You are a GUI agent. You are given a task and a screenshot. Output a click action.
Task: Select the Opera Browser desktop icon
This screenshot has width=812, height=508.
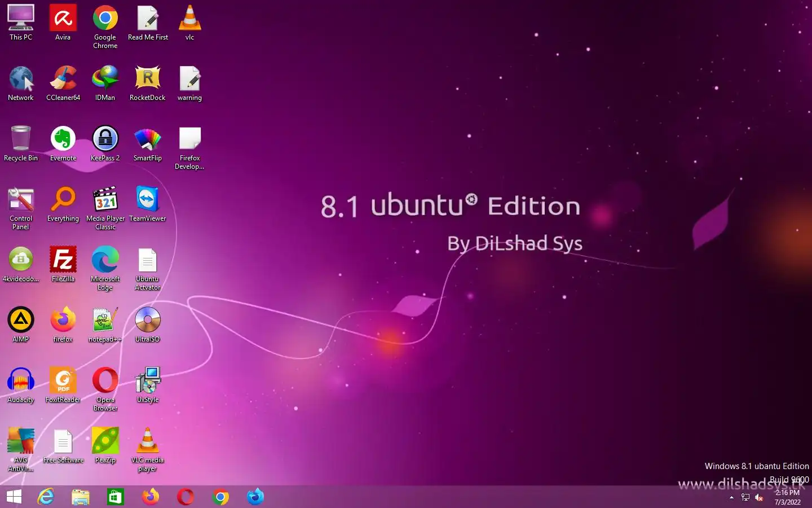click(105, 389)
